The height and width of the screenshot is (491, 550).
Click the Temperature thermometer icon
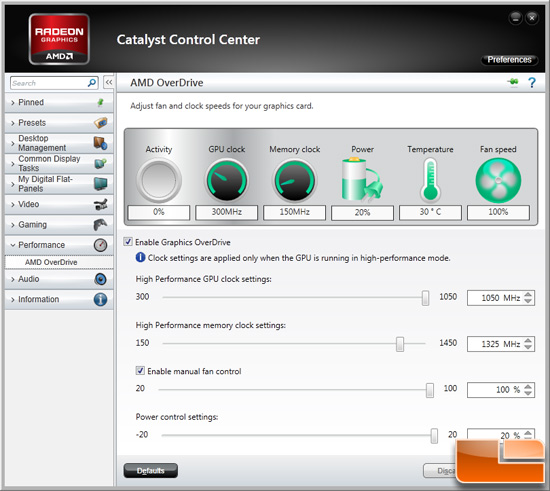pyautogui.click(x=430, y=180)
